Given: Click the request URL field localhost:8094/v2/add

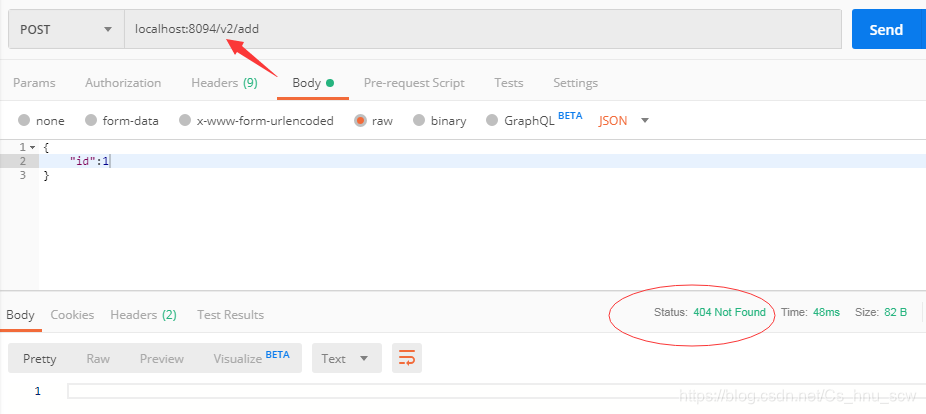Looking at the screenshot, I should point(482,30).
